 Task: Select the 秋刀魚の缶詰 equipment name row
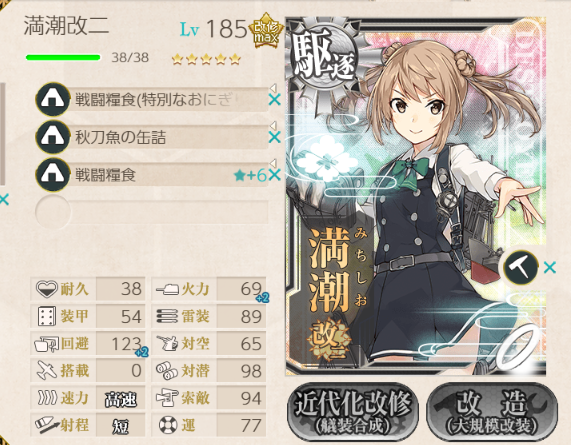click(168, 137)
